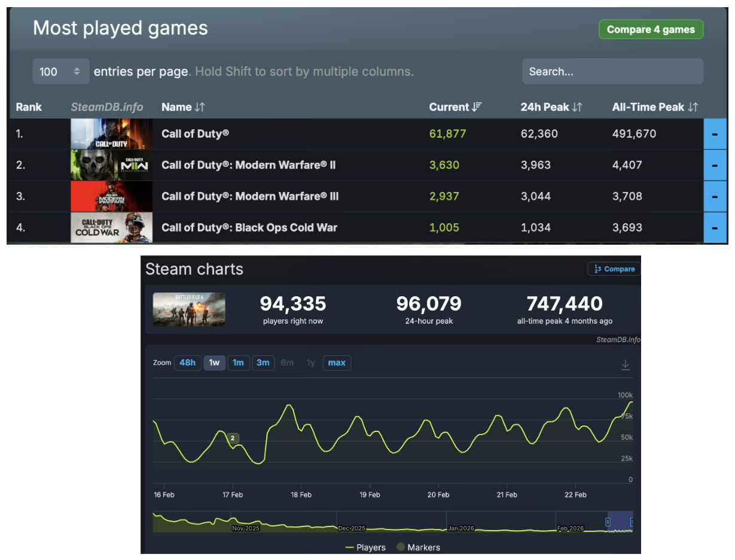Sort table by Current players column
Screen dimensions: 735x560
click(x=455, y=107)
